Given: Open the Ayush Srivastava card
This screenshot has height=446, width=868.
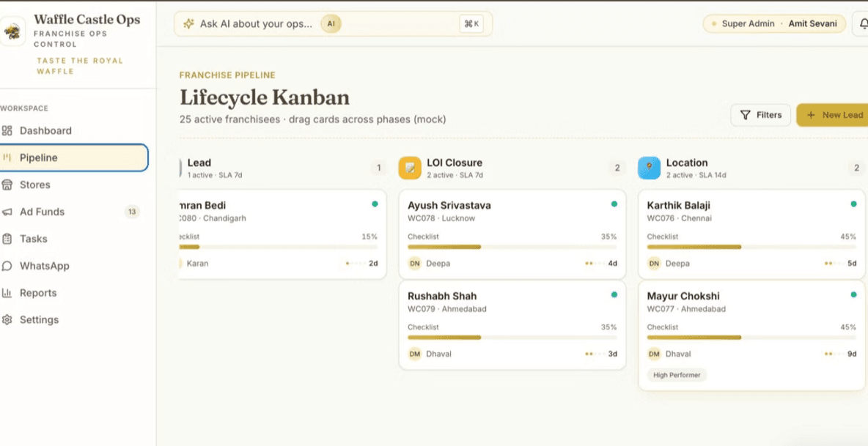Looking at the screenshot, I should click(512, 234).
